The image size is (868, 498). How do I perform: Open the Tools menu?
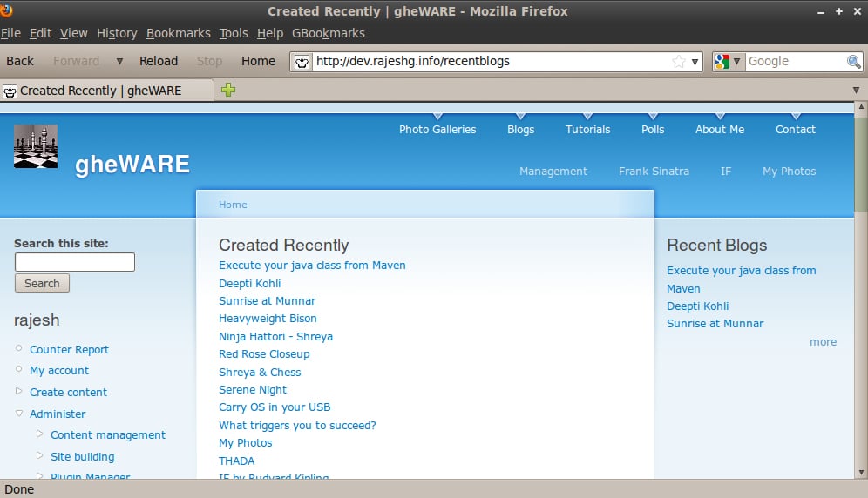click(234, 33)
